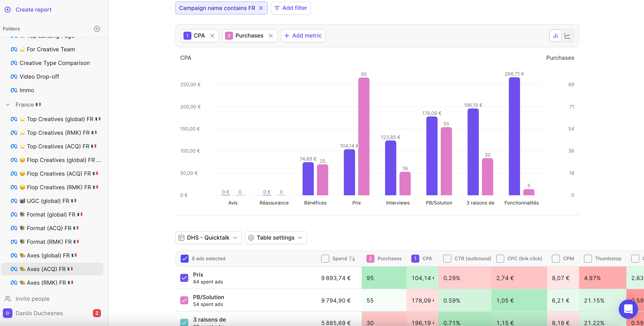This screenshot has height=326, width=644.
Task: Remove the Purchases metric chip
Action: 271,35
